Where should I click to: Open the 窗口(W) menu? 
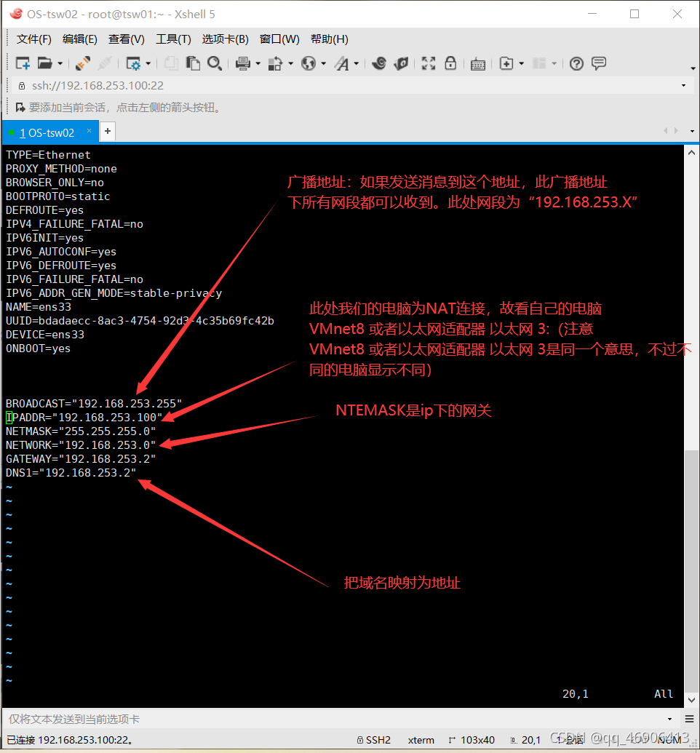point(279,39)
